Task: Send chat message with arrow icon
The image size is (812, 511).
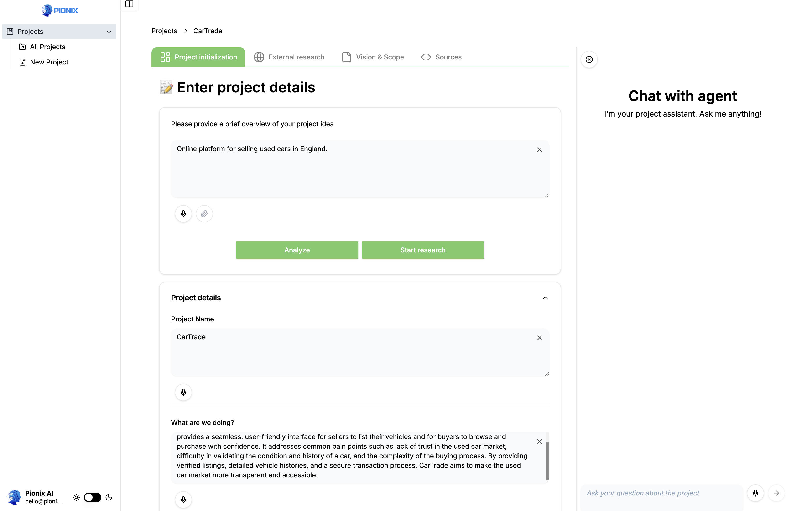Action: (776, 493)
